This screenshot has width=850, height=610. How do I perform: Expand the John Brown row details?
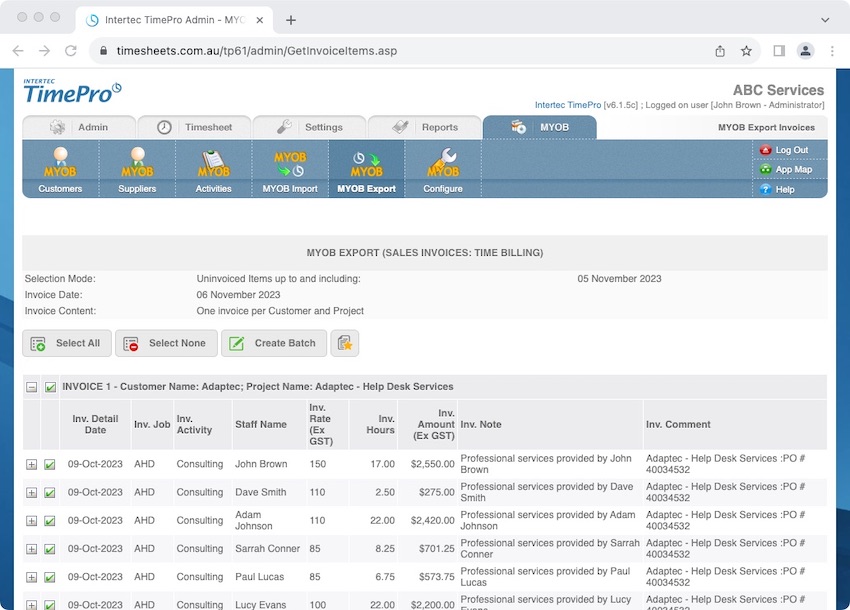[31, 465]
